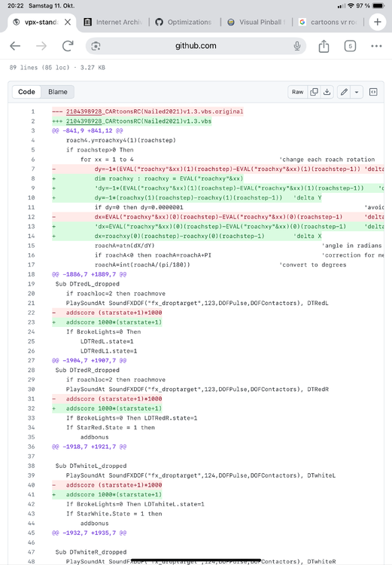This screenshot has width=392, height=565.
Task: Open the share sheet icon
Action: tap(324, 46)
